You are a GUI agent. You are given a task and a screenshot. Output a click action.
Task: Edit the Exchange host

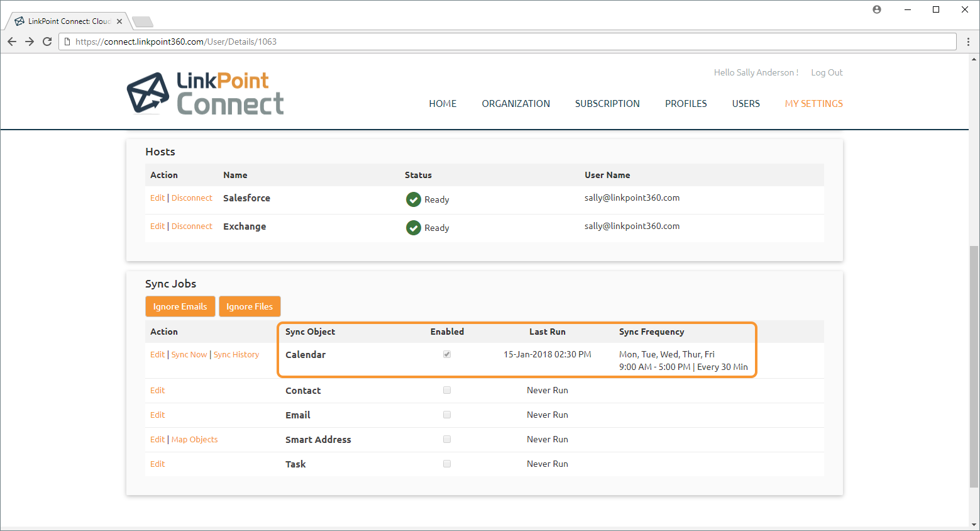tap(157, 226)
